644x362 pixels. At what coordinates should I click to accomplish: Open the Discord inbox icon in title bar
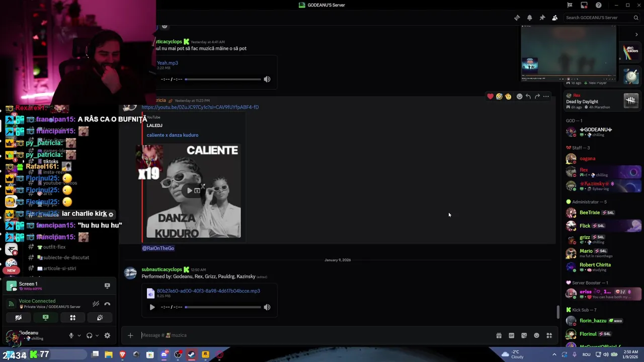tap(584, 5)
